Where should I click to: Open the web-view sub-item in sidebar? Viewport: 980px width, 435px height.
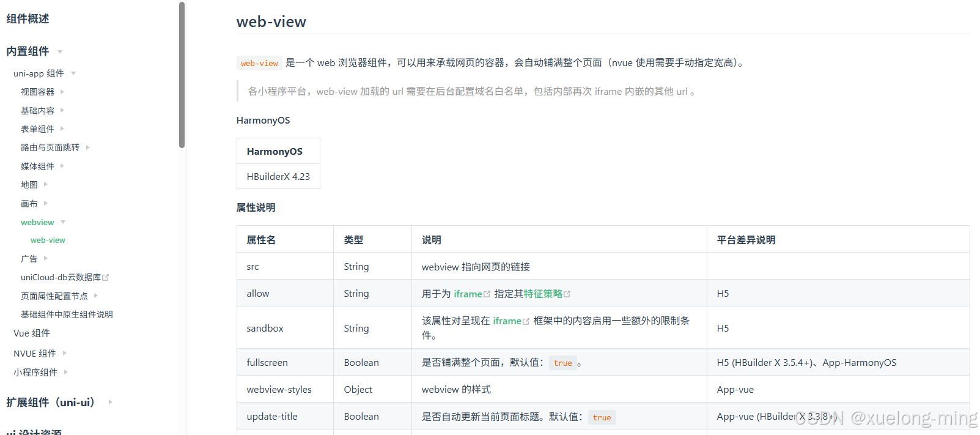coord(48,240)
